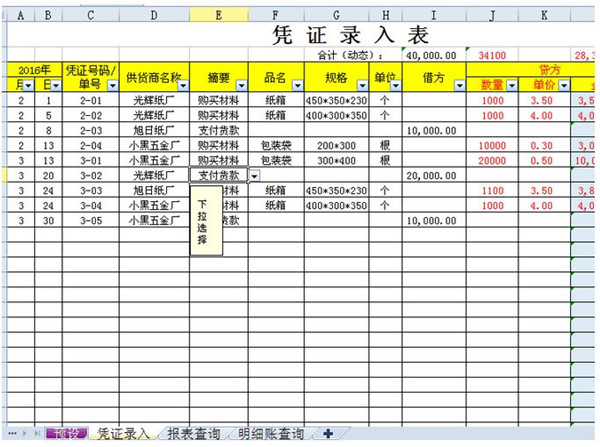Image resolution: width=600 pixels, height=447 pixels.
Task: Select voucher number cell 2-02
Action: point(91,115)
